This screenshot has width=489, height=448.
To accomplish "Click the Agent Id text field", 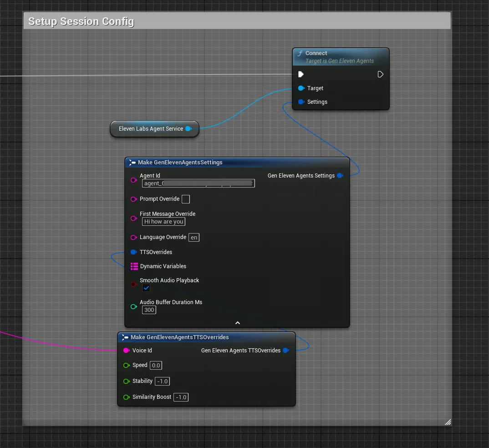I will coord(199,183).
